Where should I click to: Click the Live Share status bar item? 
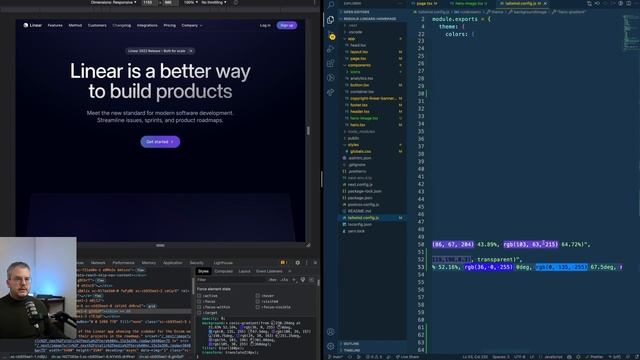pos(407,357)
